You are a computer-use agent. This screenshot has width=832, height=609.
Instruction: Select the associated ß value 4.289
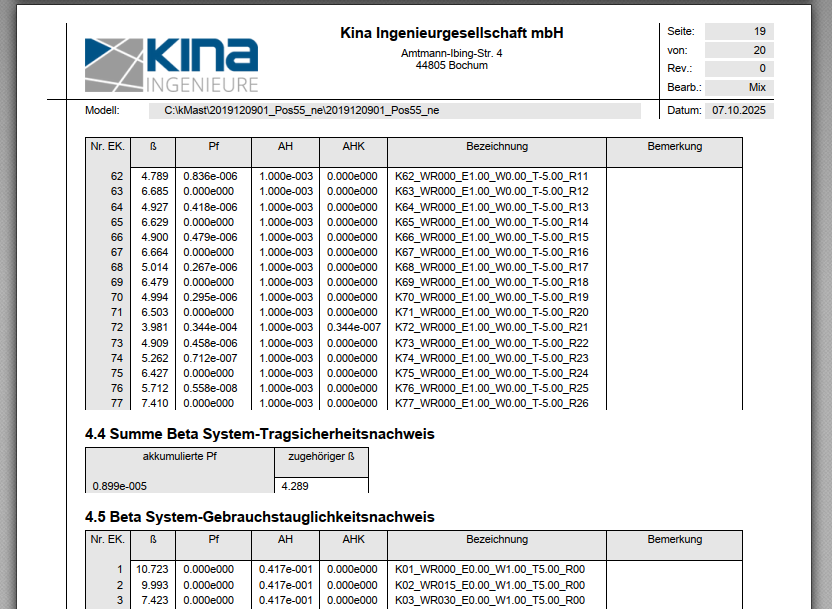click(297, 486)
